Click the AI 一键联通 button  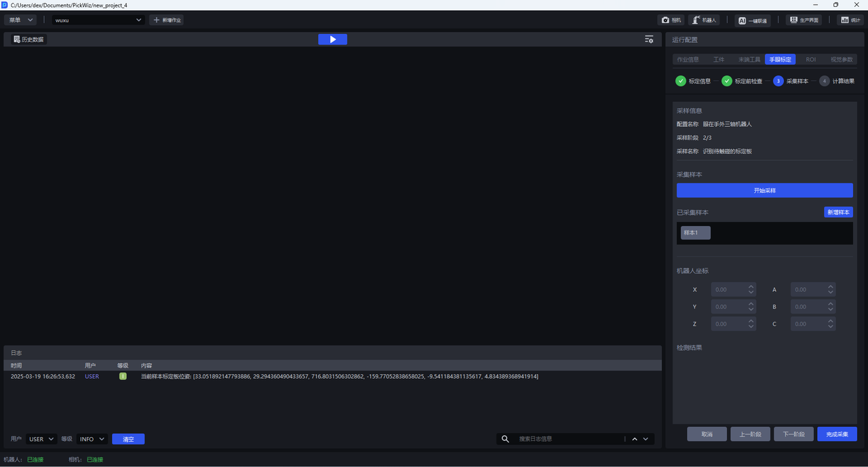coord(752,20)
